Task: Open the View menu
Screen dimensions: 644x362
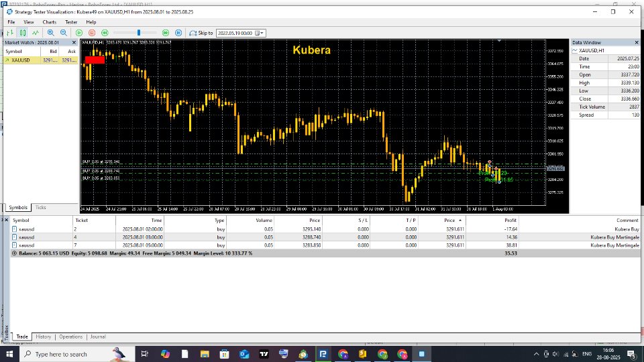Action: [29, 22]
